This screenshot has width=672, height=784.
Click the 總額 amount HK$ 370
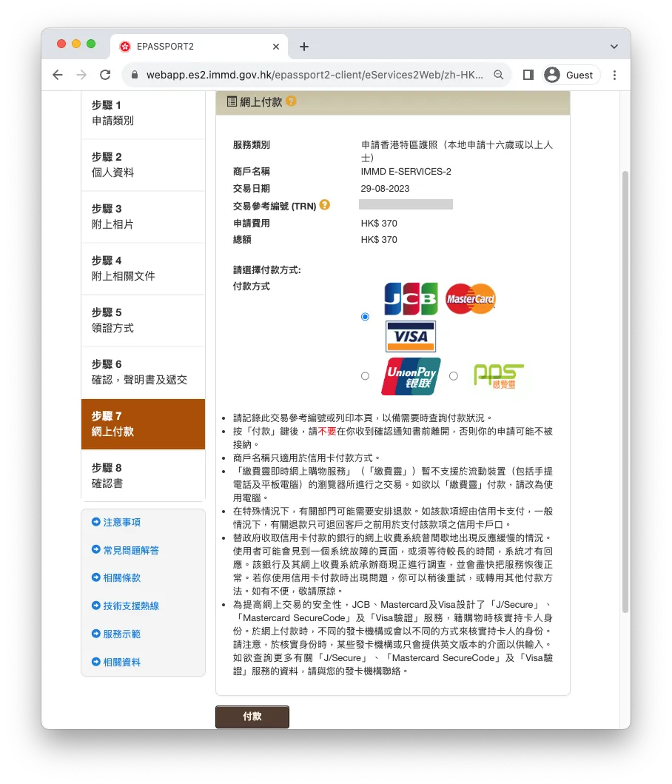(379, 240)
